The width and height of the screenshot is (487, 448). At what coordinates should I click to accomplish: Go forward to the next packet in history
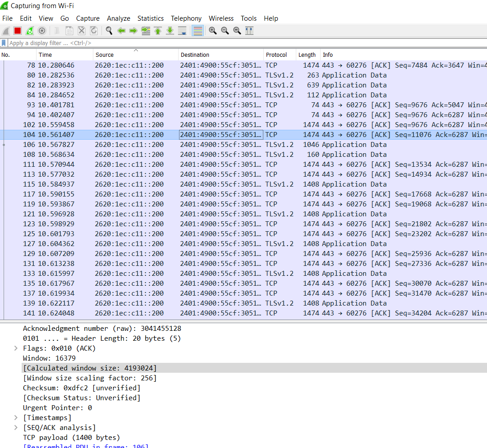pos(133,31)
